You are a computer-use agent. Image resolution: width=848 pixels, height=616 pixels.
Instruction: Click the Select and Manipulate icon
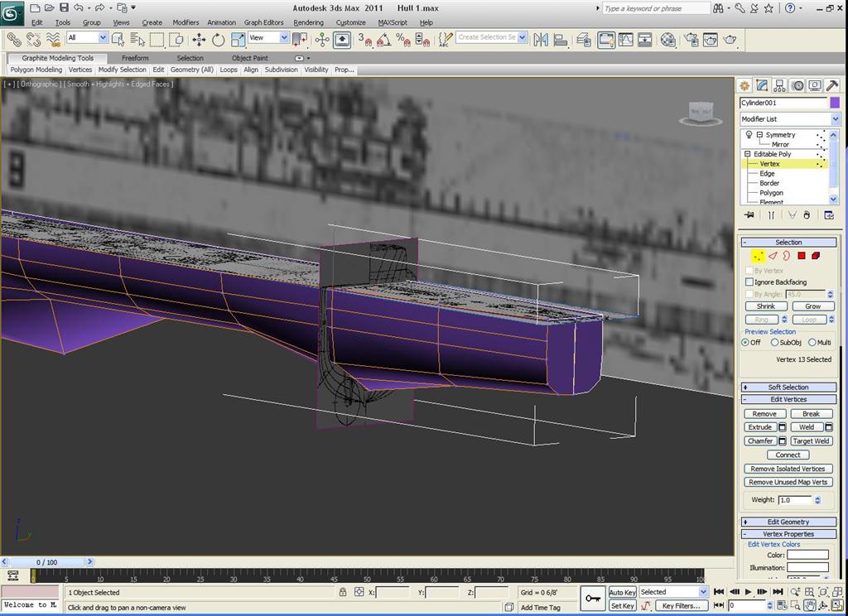pyautogui.click(x=322, y=40)
